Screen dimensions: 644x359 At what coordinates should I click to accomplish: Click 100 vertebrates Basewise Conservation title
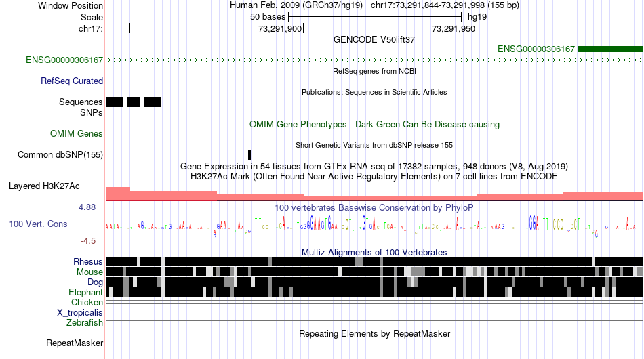(374, 207)
